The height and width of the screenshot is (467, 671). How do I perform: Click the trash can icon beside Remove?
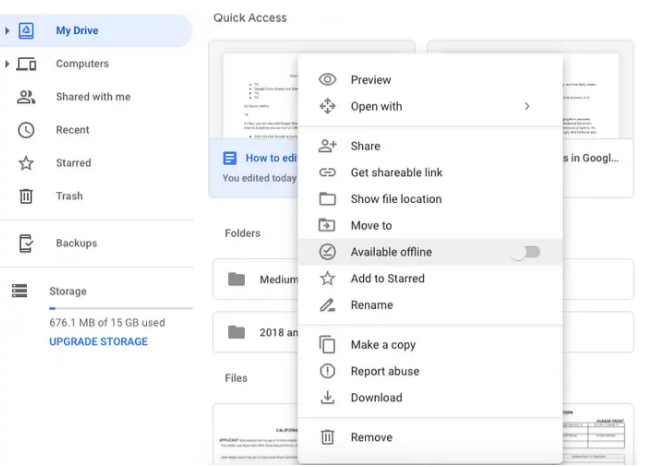tap(327, 437)
